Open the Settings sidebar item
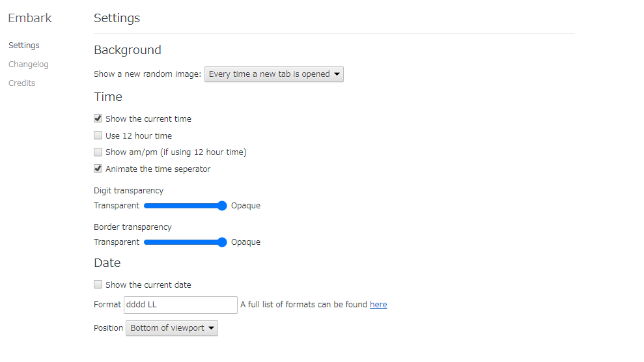Image resolution: width=644 pixels, height=362 pixels. pos(24,45)
